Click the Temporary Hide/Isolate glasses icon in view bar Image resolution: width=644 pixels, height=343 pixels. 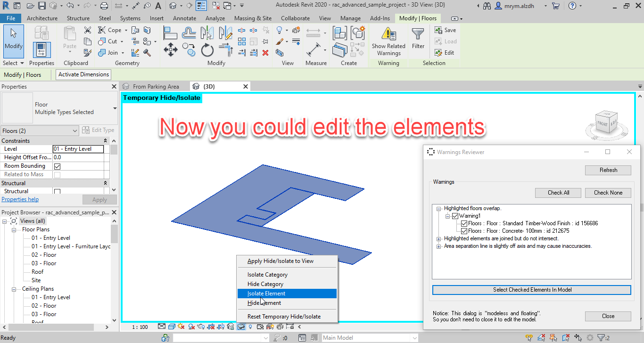(241, 327)
